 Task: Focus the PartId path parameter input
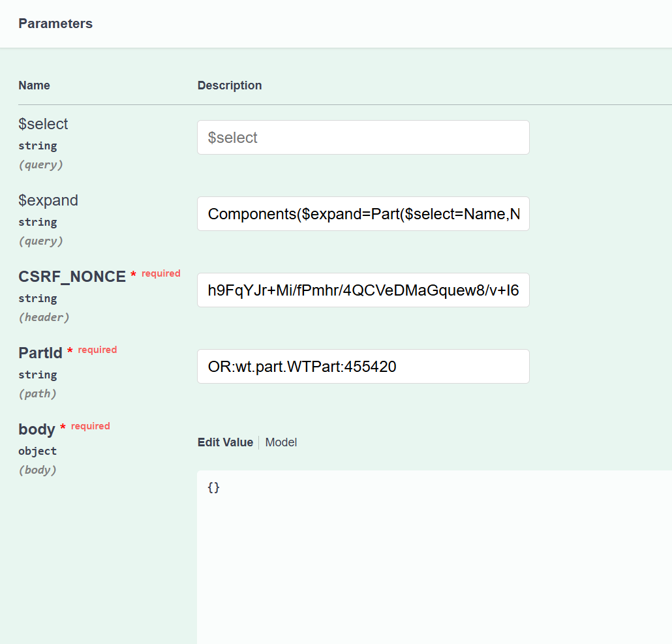pyautogui.click(x=363, y=366)
